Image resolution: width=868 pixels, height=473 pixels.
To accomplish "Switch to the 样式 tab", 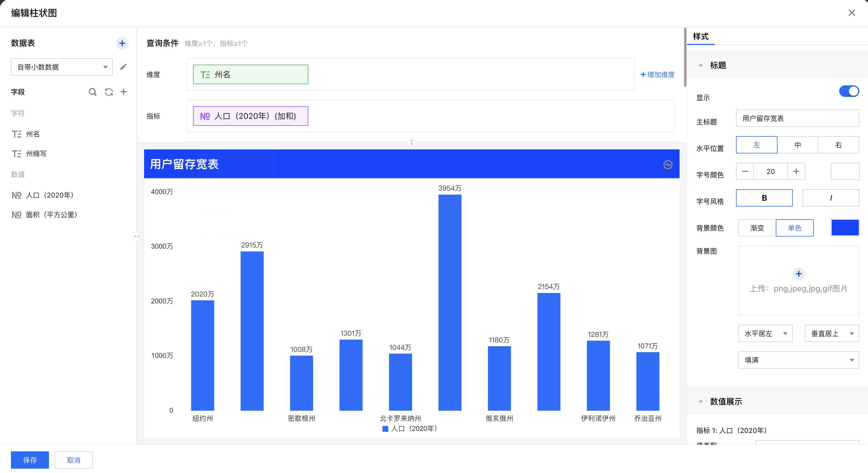I will pyautogui.click(x=701, y=36).
